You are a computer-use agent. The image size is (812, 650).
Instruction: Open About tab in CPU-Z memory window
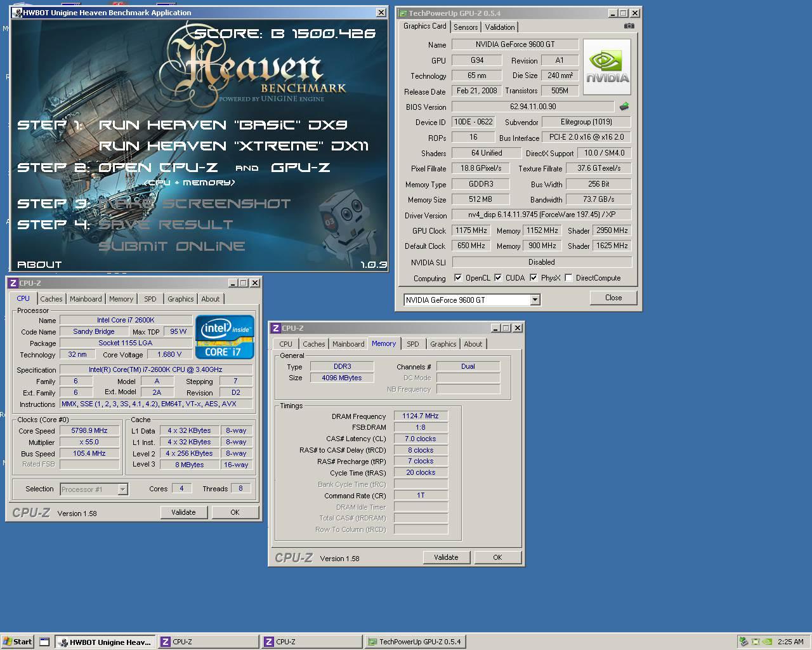(x=473, y=344)
